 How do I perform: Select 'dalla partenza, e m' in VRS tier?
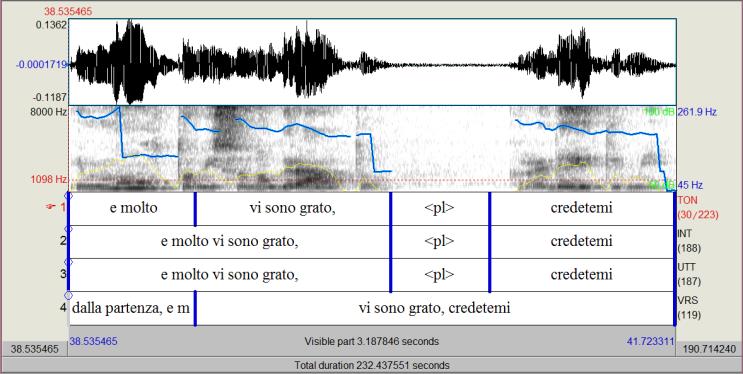click(x=131, y=309)
